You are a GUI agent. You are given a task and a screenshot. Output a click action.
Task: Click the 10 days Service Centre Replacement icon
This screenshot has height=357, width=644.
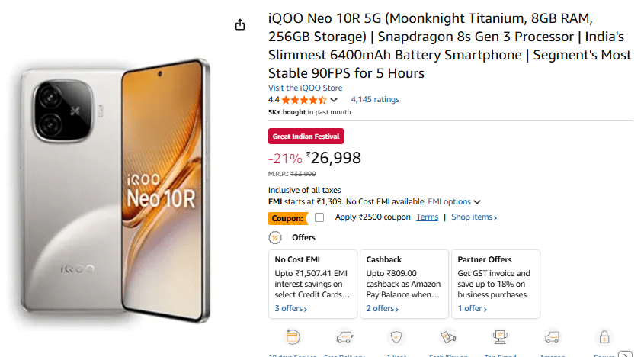pyautogui.click(x=293, y=338)
